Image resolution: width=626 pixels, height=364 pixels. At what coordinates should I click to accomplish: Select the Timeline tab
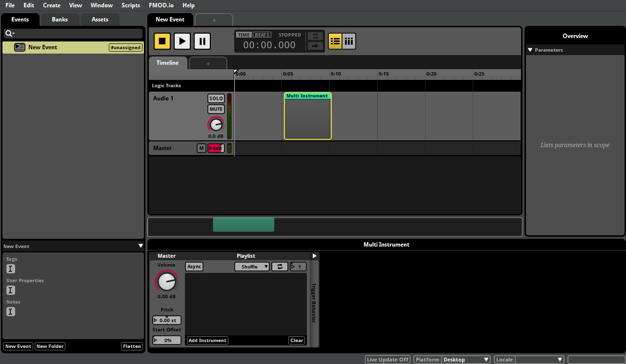click(x=167, y=62)
